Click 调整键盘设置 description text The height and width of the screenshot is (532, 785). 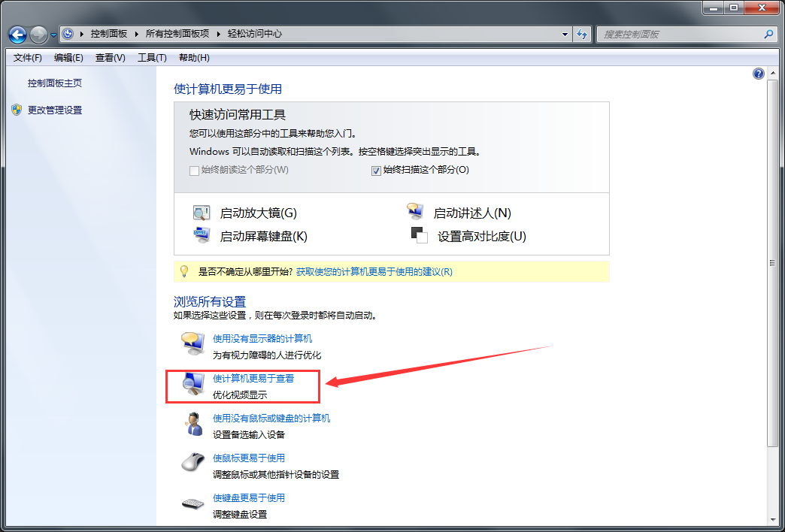pos(240,514)
